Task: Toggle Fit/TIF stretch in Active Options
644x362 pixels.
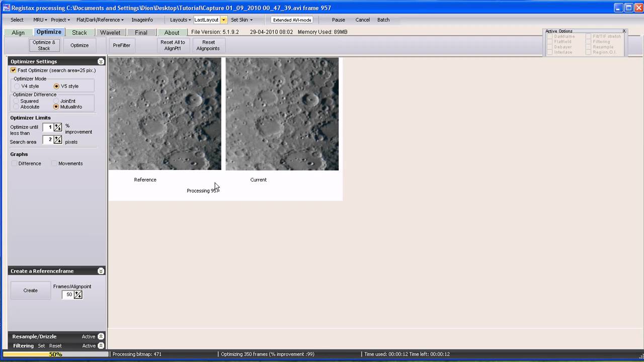Action: pos(589,37)
